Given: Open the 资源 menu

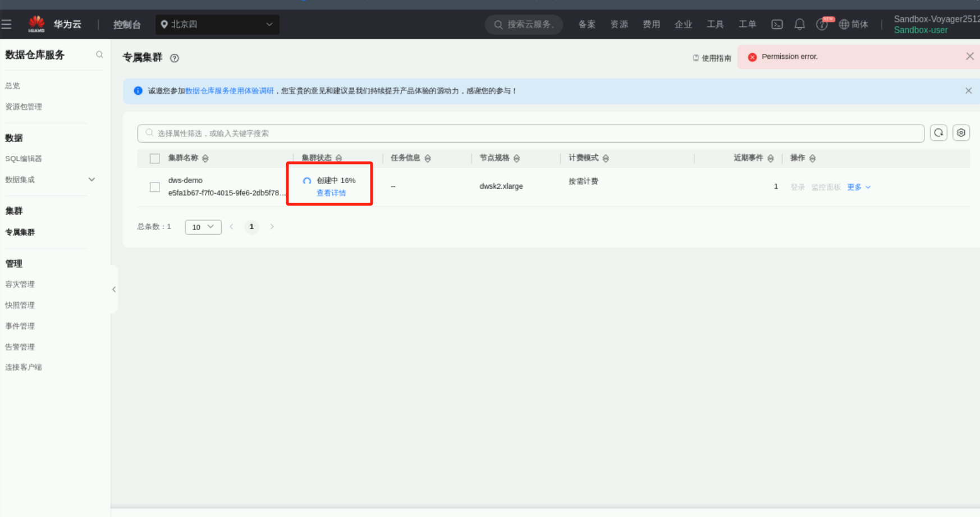Looking at the screenshot, I should coord(619,24).
